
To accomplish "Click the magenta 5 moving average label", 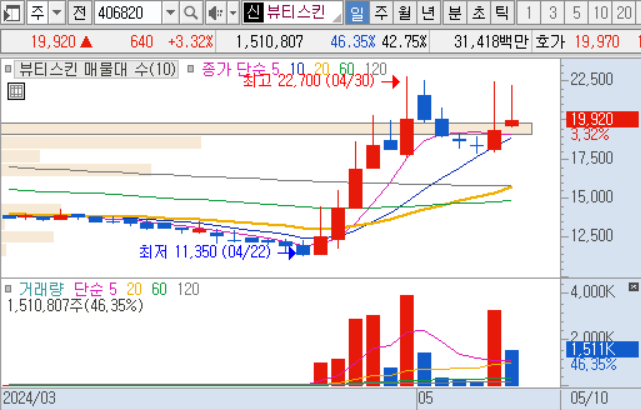I will (276, 69).
